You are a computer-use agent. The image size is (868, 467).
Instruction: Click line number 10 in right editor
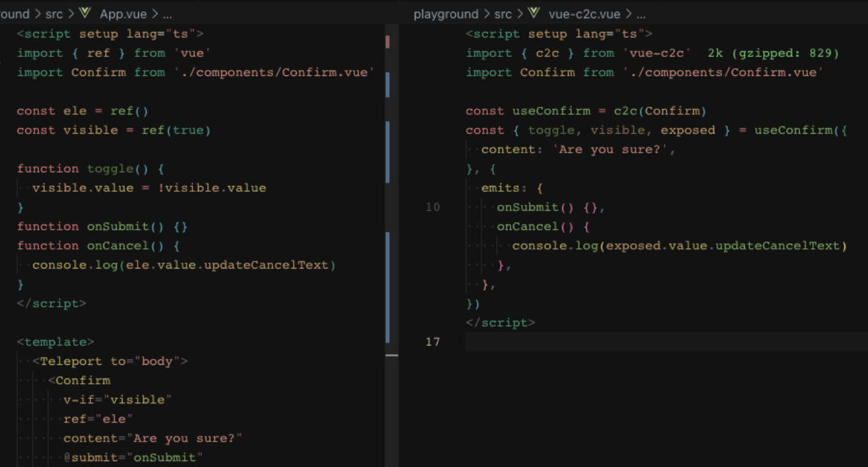click(x=433, y=208)
